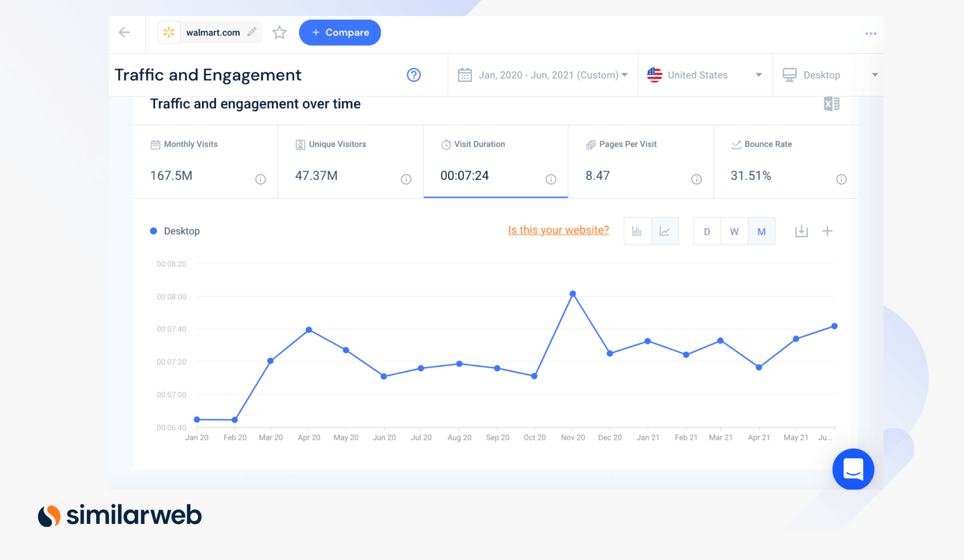Toggle the Desktop legend series
This screenshot has width=964, height=560.
(x=175, y=231)
